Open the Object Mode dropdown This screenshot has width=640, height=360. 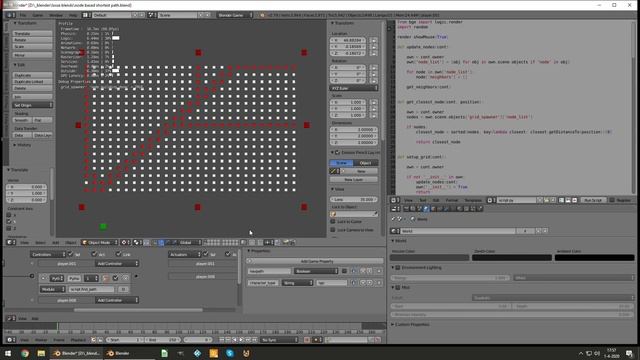tap(100, 242)
